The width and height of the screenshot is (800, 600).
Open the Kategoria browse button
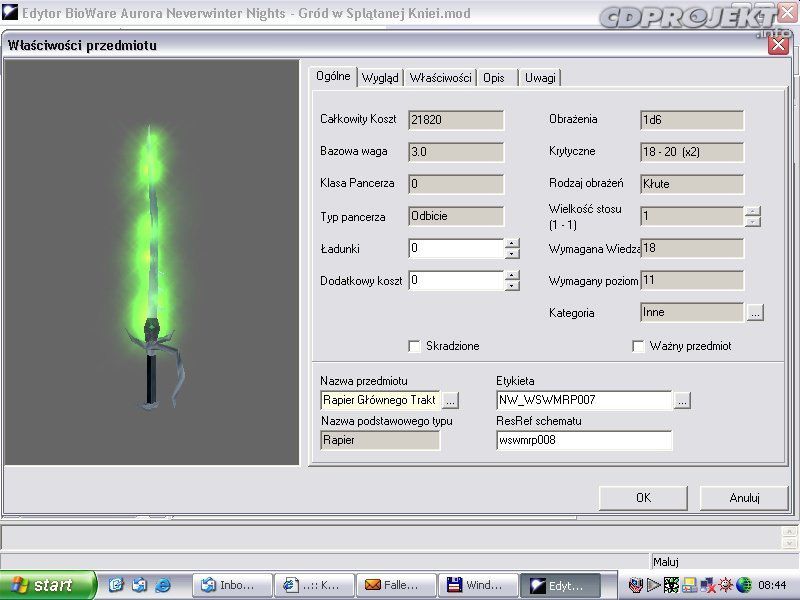(755, 312)
